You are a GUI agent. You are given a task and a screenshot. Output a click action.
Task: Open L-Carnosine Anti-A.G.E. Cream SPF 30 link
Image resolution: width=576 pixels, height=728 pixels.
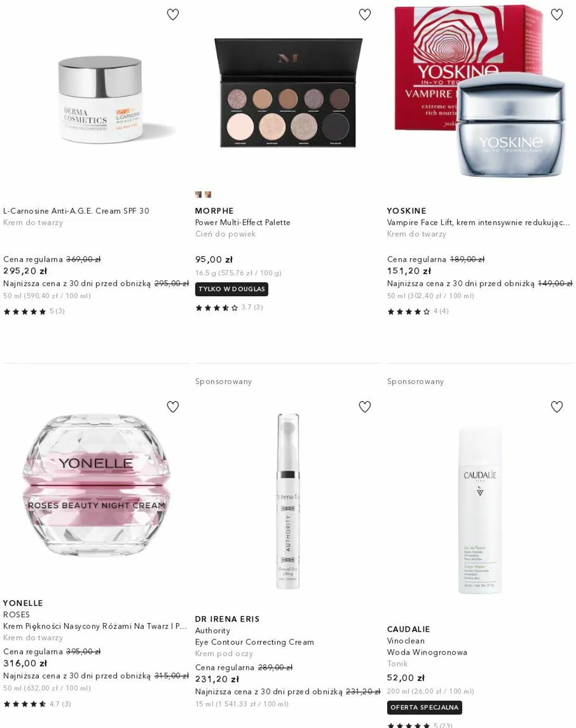tap(76, 211)
